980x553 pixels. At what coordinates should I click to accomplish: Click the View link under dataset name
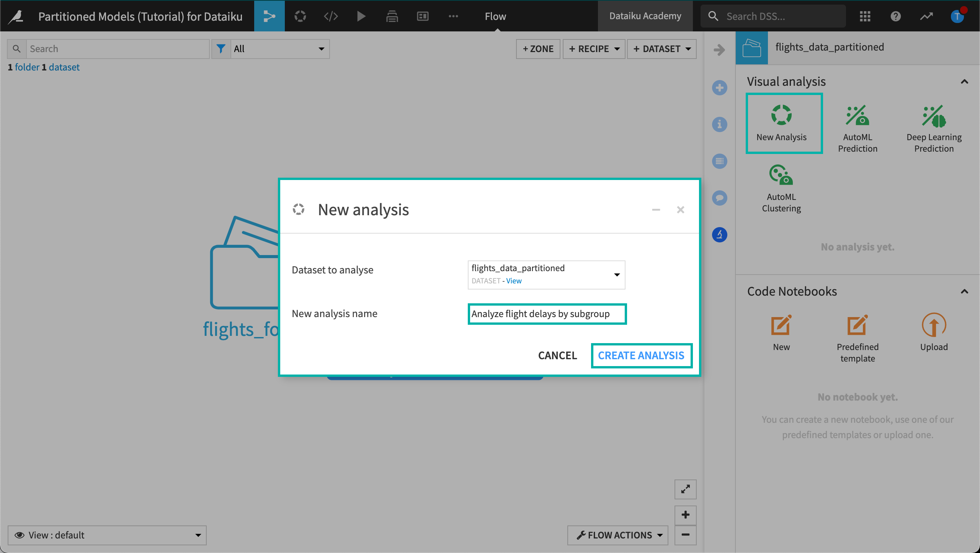[514, 281]
